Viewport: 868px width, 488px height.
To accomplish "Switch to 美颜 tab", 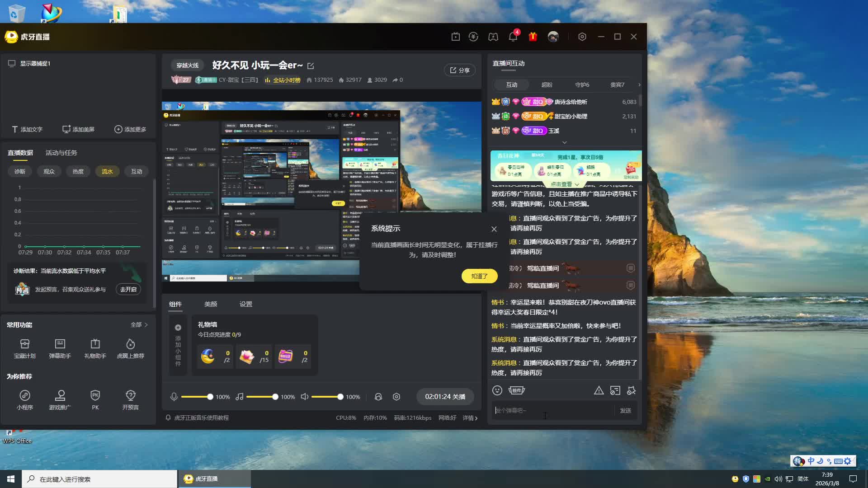I will 211,304.
